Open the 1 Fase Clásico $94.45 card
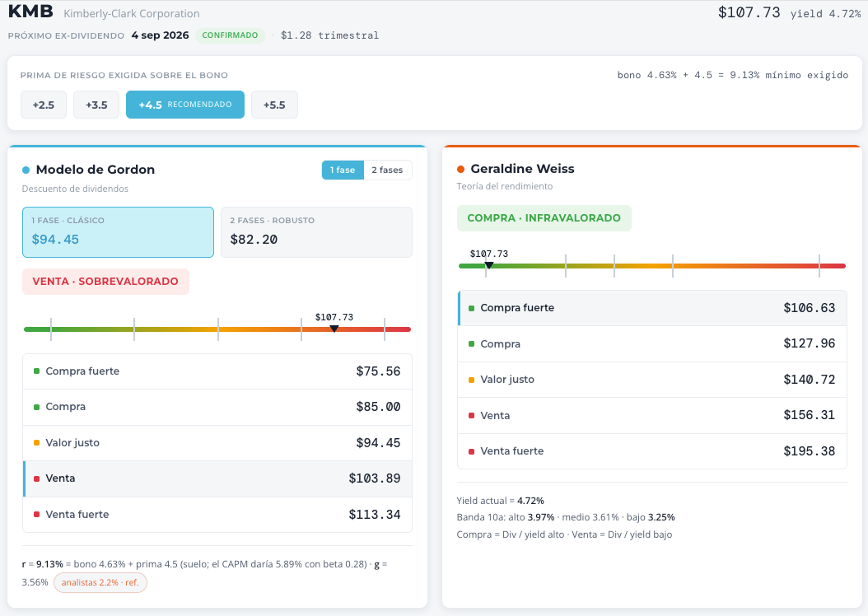Viewport: 868px width, 616px height. pos(118,232)
